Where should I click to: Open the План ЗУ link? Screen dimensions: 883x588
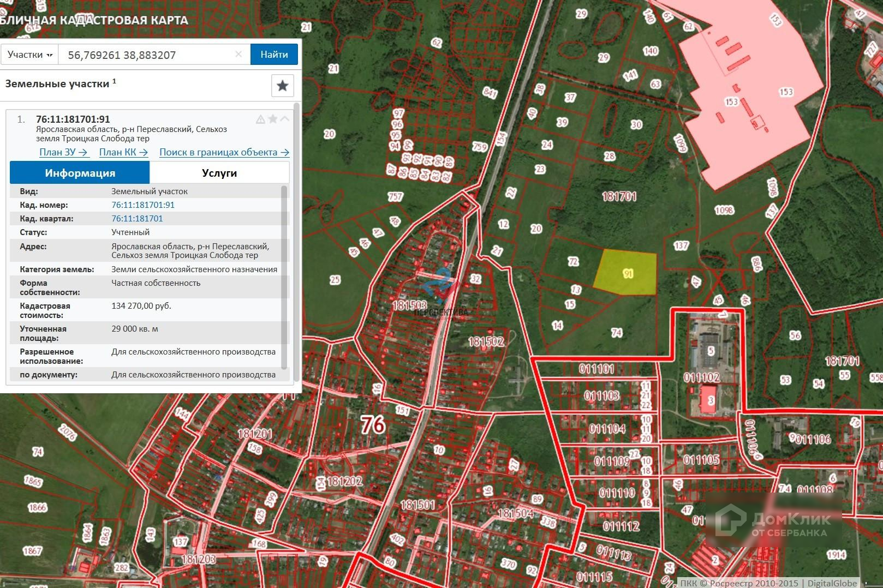tap(63, 152)
